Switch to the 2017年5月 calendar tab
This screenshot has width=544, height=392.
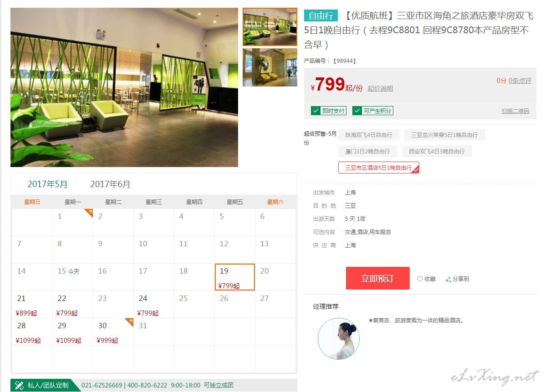click(x=47, y=184)
